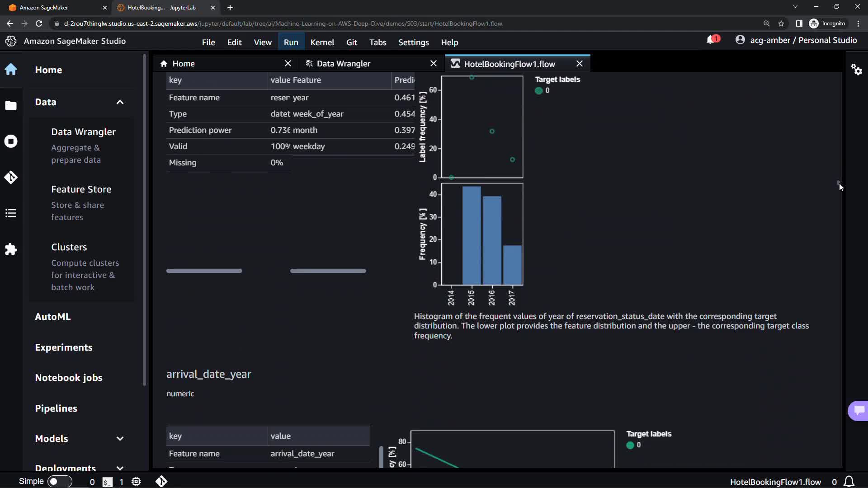Toggle the Simple interface mode switch

(60, 482)
